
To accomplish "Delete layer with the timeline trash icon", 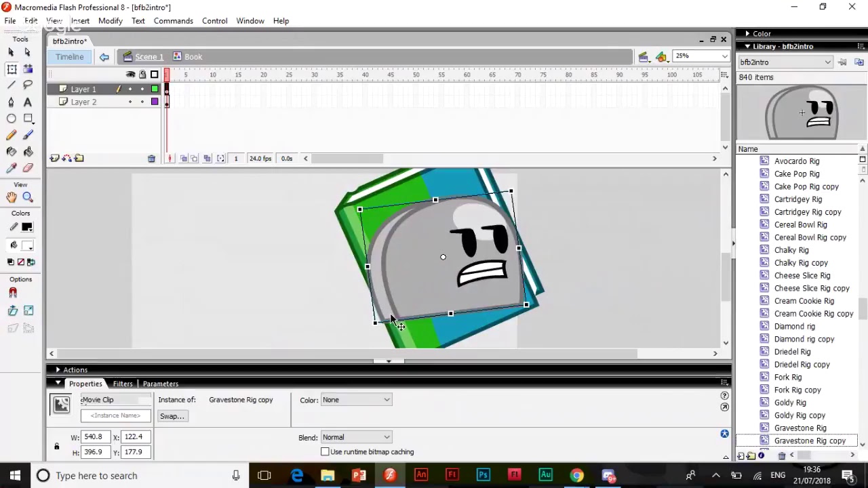I will coord(151,159).
